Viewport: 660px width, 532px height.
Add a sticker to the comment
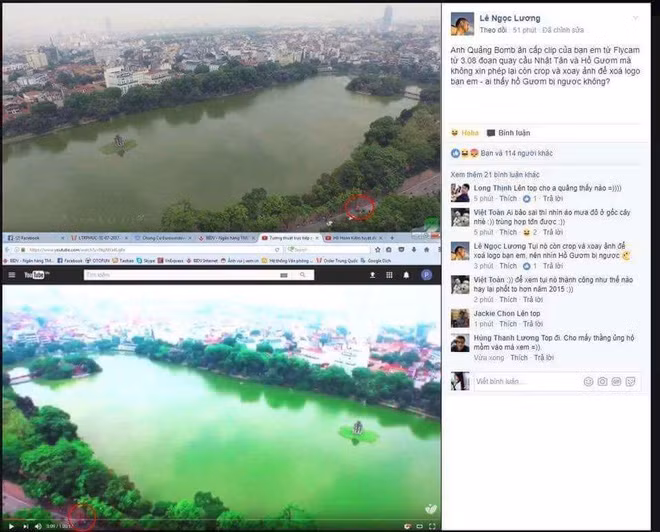[x=631, y=381]
